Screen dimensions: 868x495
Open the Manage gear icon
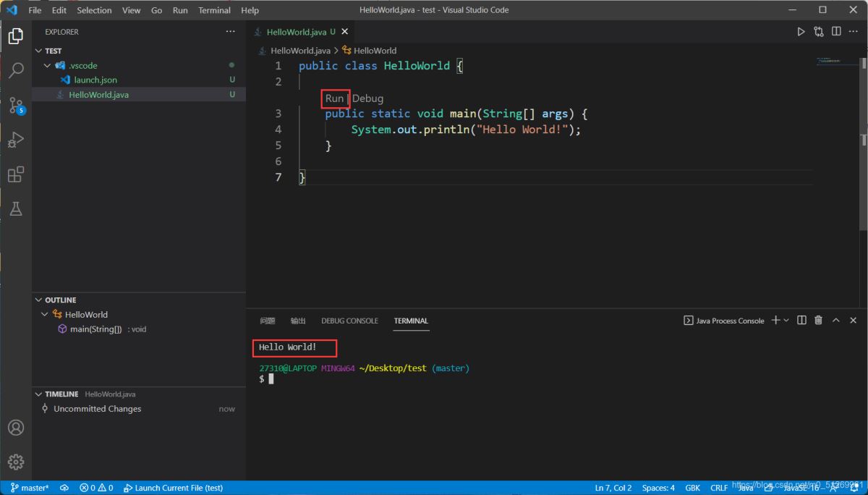coord(16,462)
